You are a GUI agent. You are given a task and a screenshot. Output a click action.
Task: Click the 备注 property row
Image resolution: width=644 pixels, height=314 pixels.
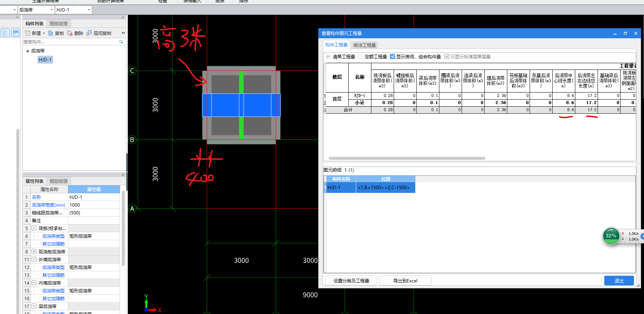click(71, 220)
